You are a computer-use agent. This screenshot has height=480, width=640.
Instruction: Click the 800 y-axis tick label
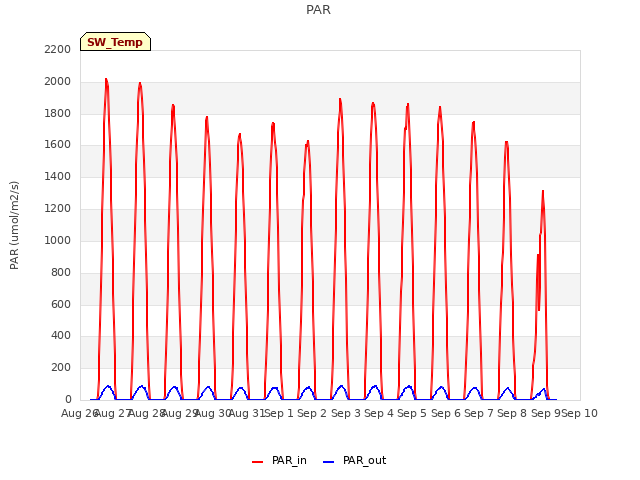tap(61, 272)
